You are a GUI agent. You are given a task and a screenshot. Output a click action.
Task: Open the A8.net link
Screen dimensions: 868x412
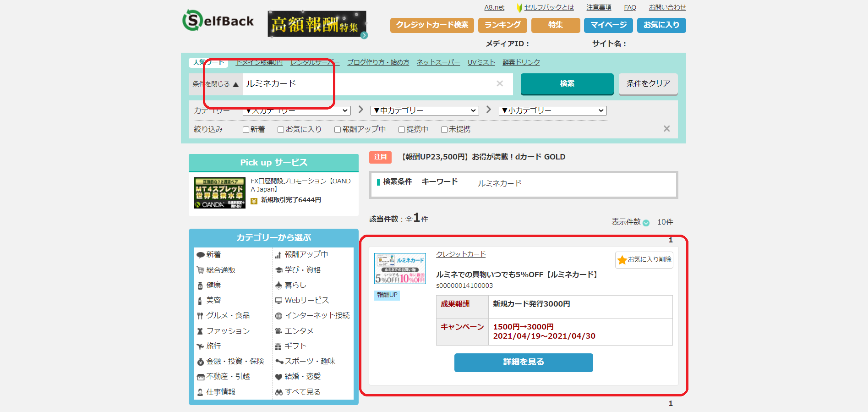coord(494,7)
